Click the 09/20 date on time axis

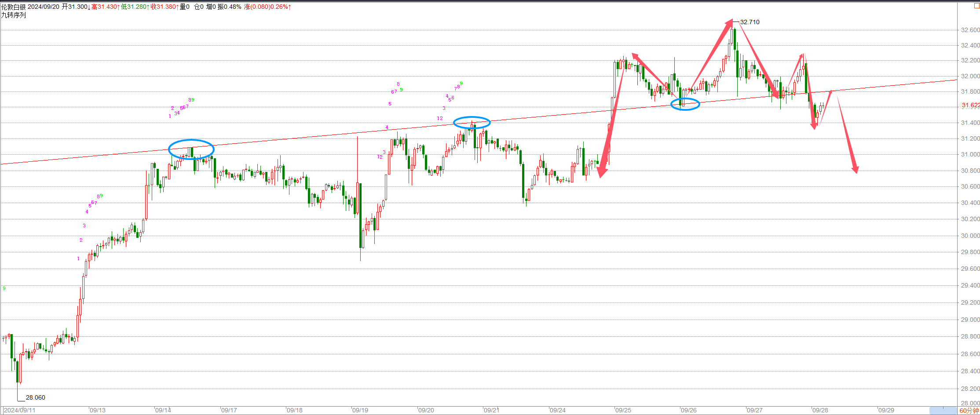(x=426, y=410)
